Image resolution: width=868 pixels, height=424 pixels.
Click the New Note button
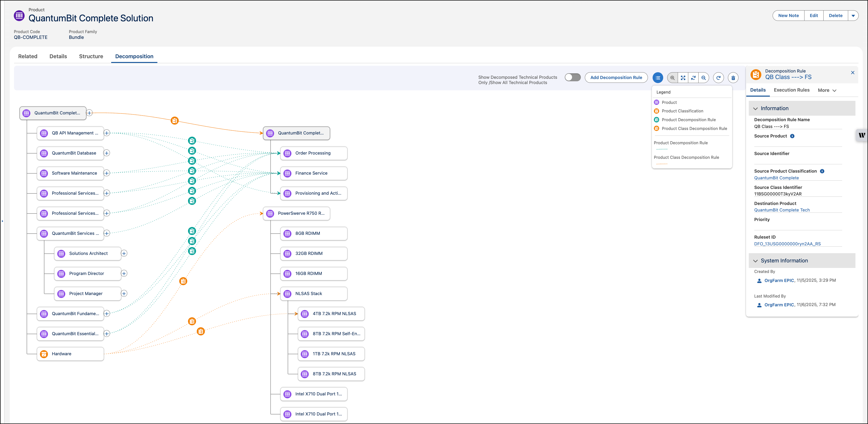788,16
